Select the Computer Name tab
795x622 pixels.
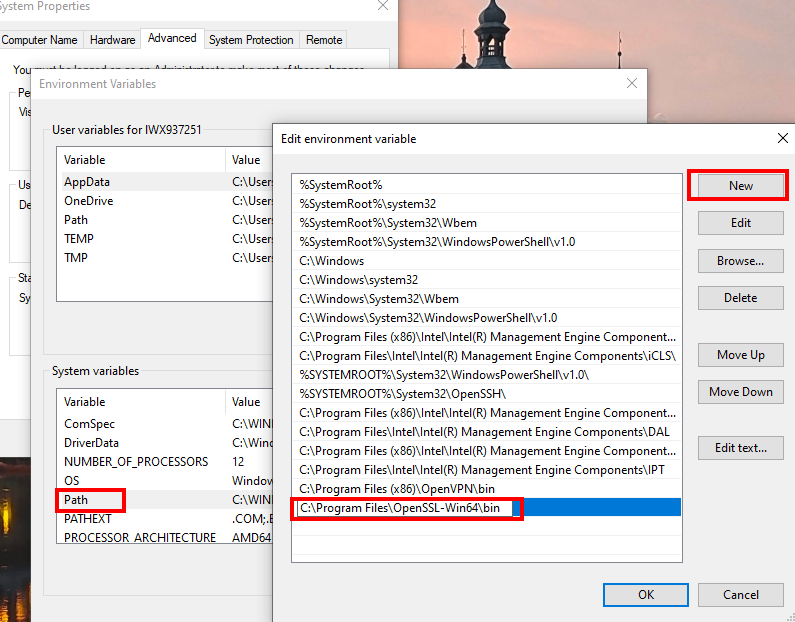coord(39,40)
